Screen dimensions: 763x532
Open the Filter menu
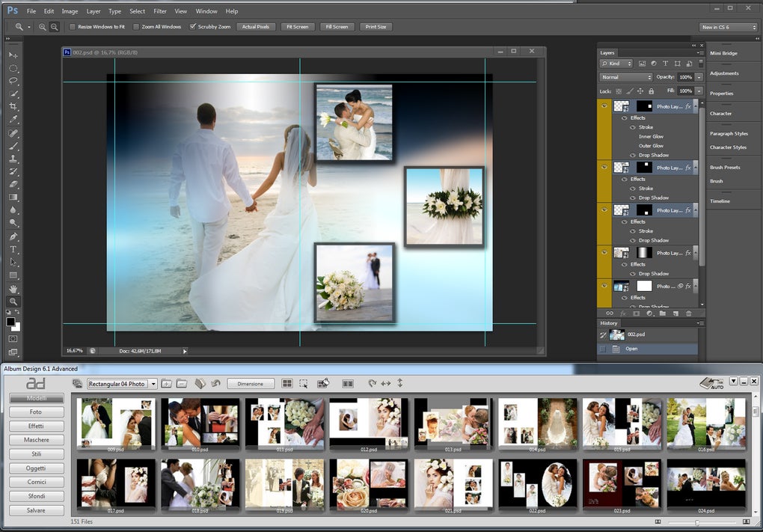point(160,11)
